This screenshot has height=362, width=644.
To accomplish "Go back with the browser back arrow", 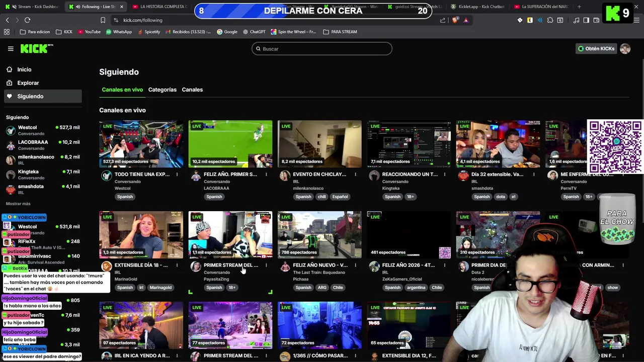I will (8, 20).
